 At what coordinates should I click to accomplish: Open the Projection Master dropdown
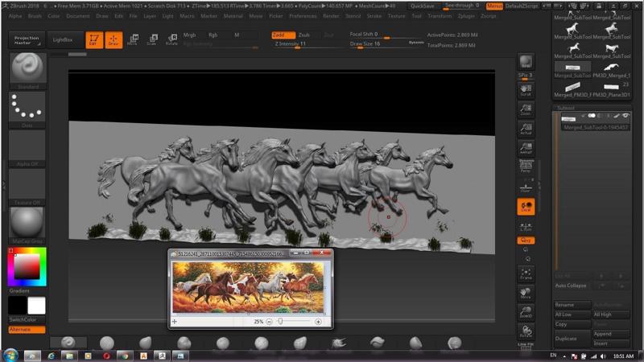(x=27, y=39)
